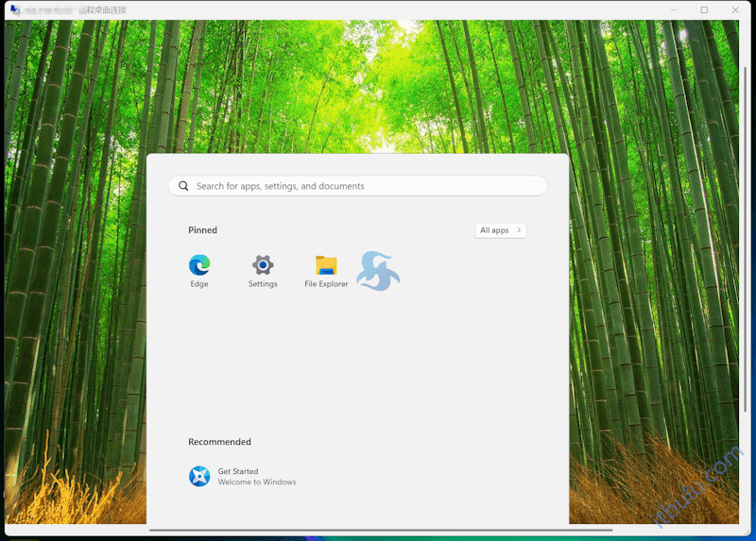Close the Remote Desktop Connection window
Screen dimensions: 756x541
point(735,9)
